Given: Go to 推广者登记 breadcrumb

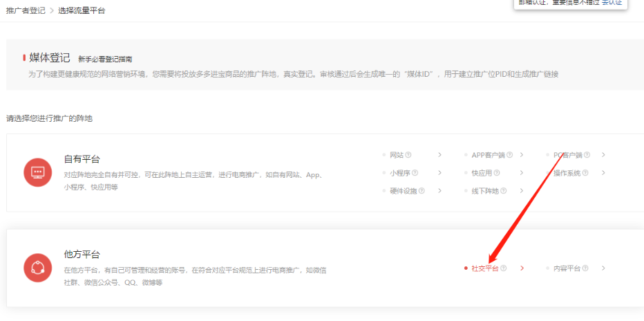Looking at the screenshot, I should tap(25, 11).
